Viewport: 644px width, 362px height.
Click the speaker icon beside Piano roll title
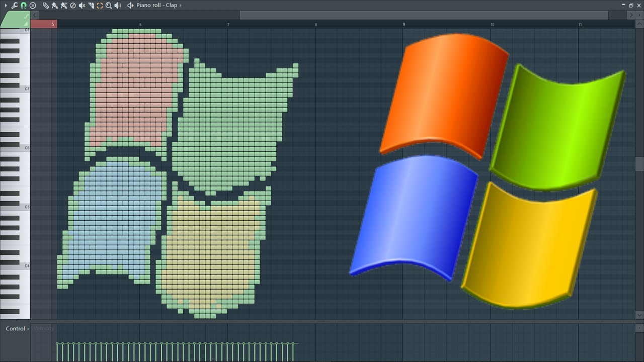tap(130, 6)
